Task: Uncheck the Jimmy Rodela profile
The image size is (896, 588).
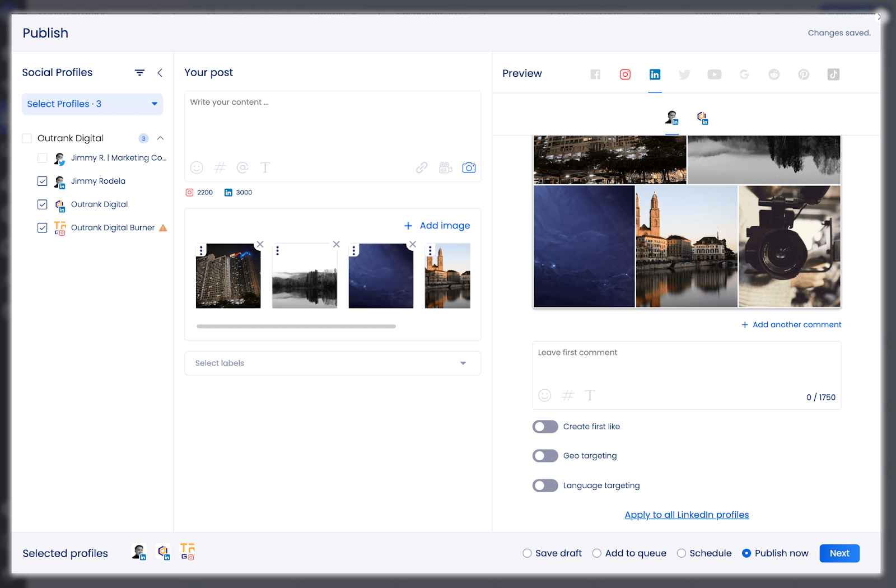Action: pyautogui.click(x=42, y=181)
